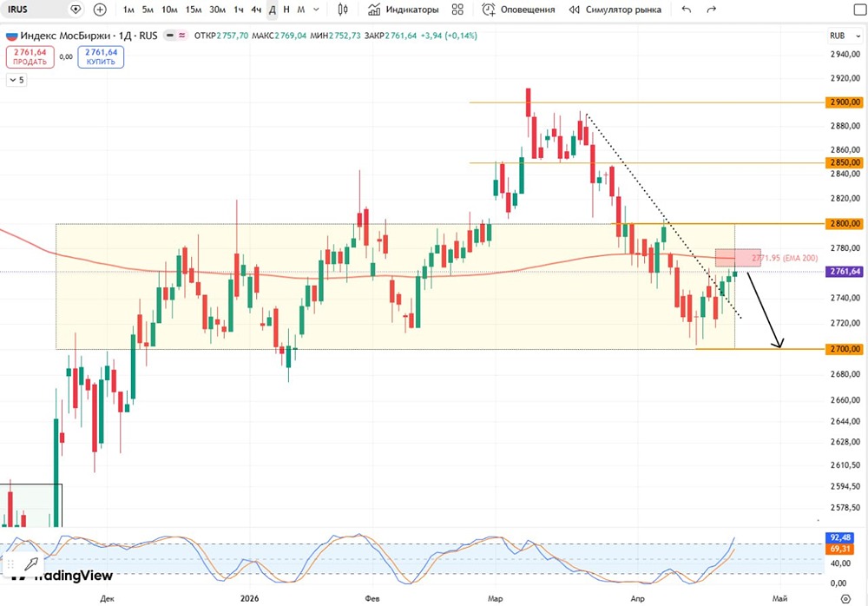Screen dimensions: 868x606
Task: Add a symbol with the plus icon
Action: coord(100,10)
